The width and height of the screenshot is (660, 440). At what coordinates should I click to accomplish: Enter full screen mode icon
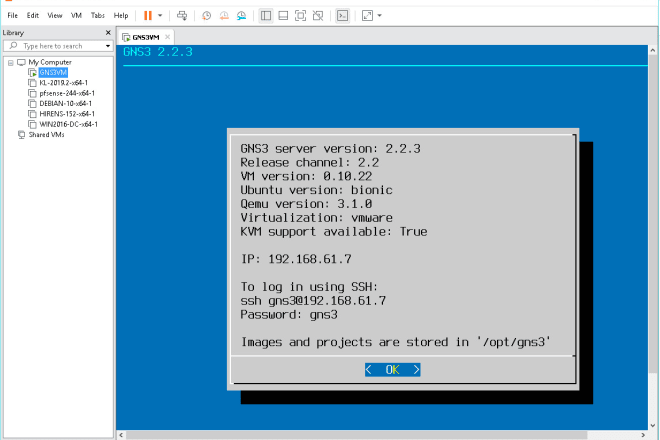pyautogui.click(x=301, y=16)
